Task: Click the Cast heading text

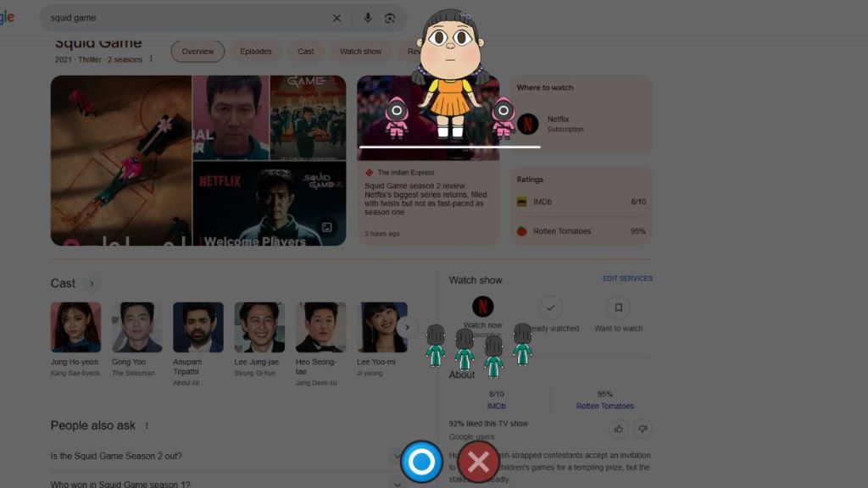Action: [63, 283]
